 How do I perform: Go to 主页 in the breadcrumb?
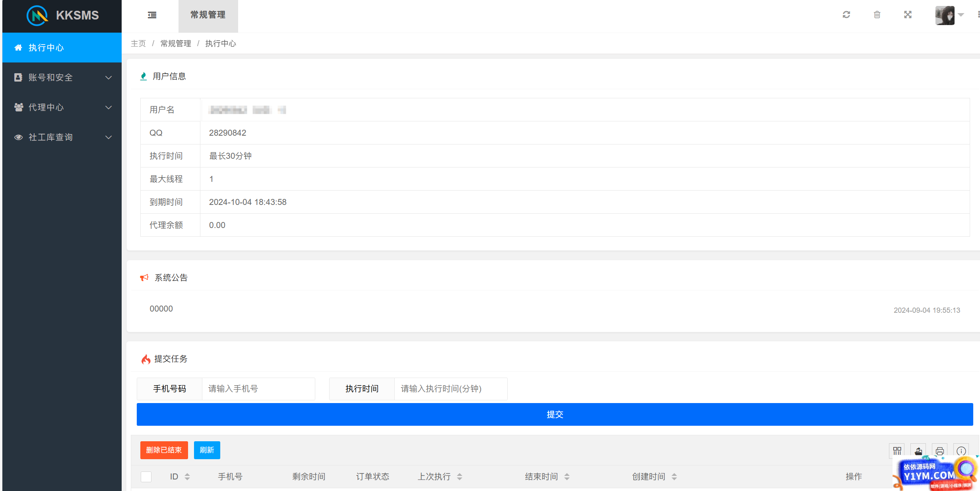tap(138, 43)
